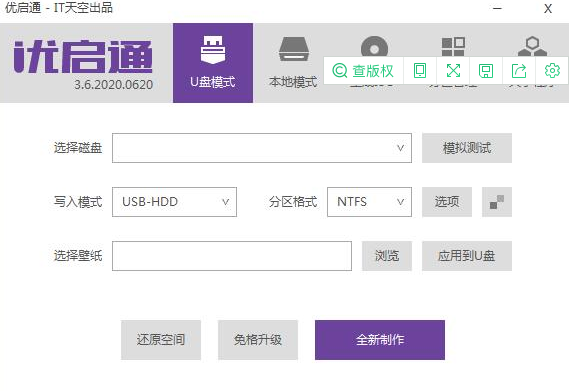The height and width of the screenshot is (392, 569).
Task: Click the 浏览 browse button
Action: coord(387,256)
